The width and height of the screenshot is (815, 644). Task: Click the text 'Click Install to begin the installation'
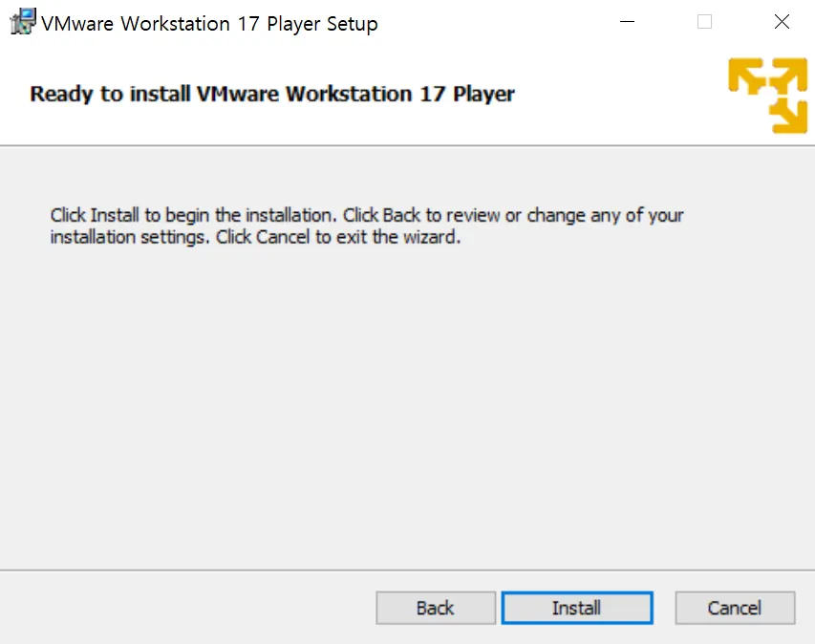(x=193, y=215)
